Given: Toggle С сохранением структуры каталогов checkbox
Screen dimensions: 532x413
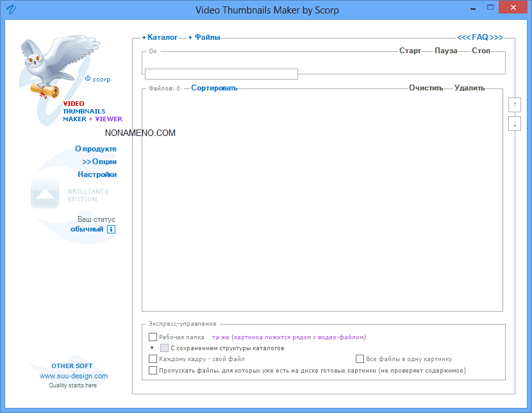Looking at the screenshot, I should click(164, 348).
